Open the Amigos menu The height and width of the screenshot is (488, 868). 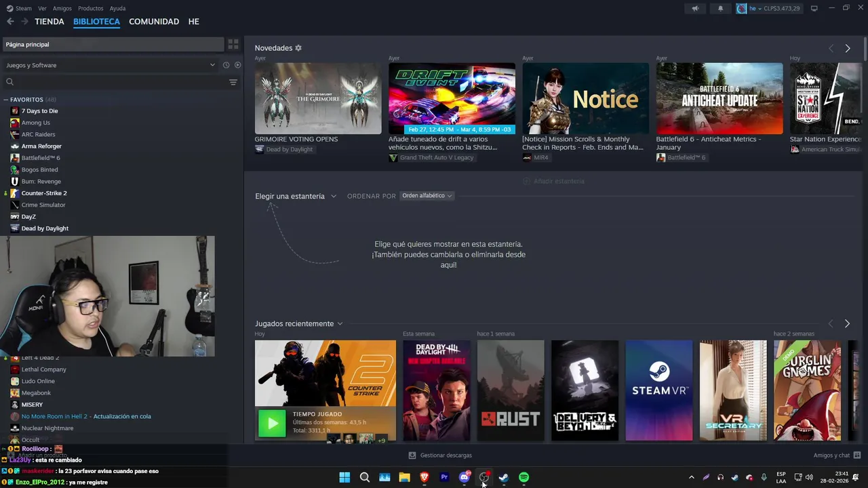pos(62,8)
